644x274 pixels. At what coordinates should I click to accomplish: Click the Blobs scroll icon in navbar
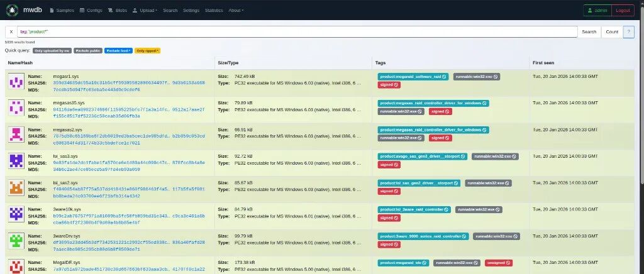pos(110,10)
